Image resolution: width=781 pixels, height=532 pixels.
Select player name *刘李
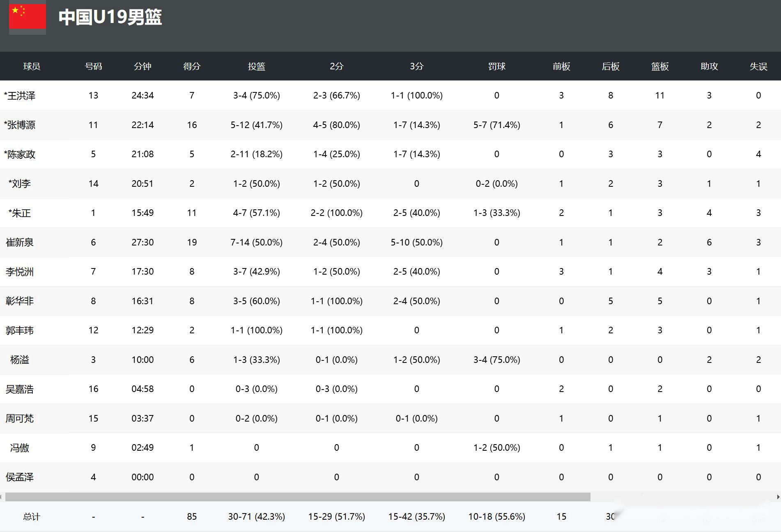click(20, 183)
